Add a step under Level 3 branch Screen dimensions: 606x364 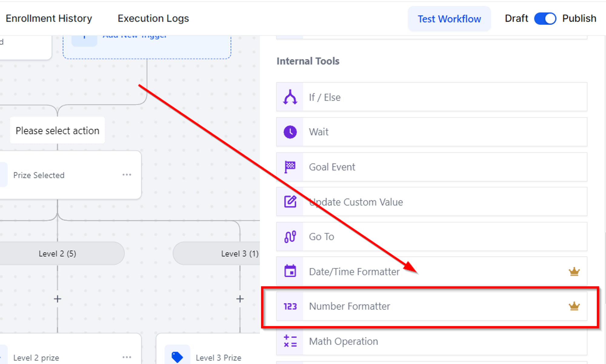click(x=240, y=299)
